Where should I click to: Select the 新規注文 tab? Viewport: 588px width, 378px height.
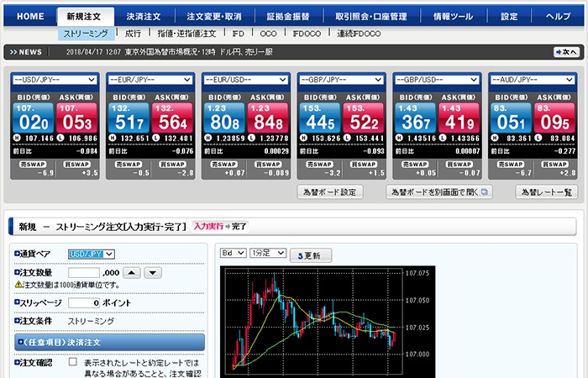click(84, 17)
